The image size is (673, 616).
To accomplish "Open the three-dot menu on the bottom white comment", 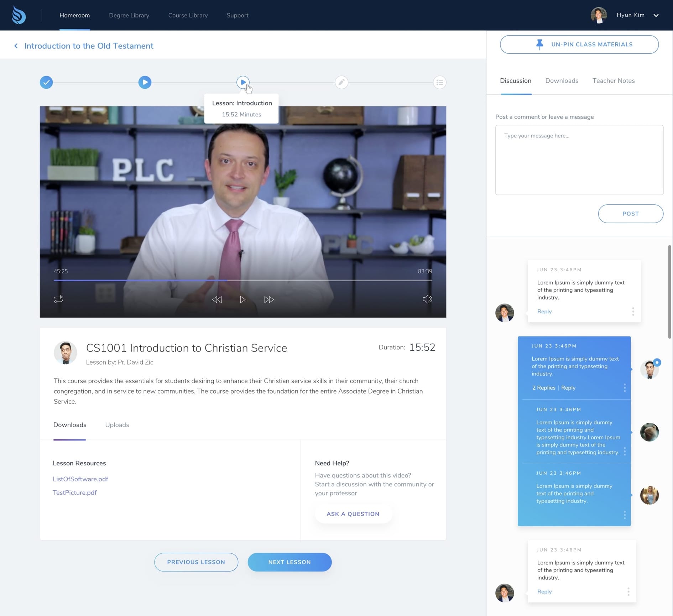I will 628,592.
